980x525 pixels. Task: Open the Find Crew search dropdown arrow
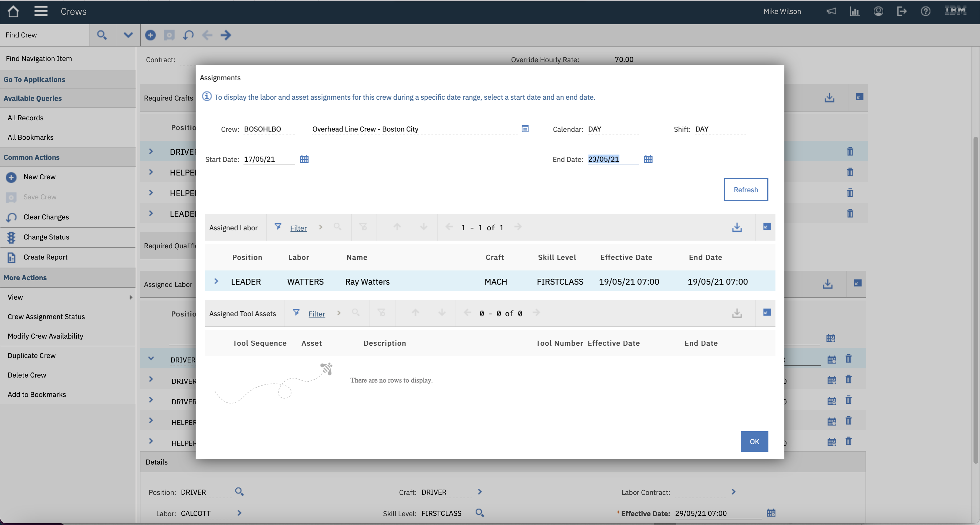(x=128, y=35)
